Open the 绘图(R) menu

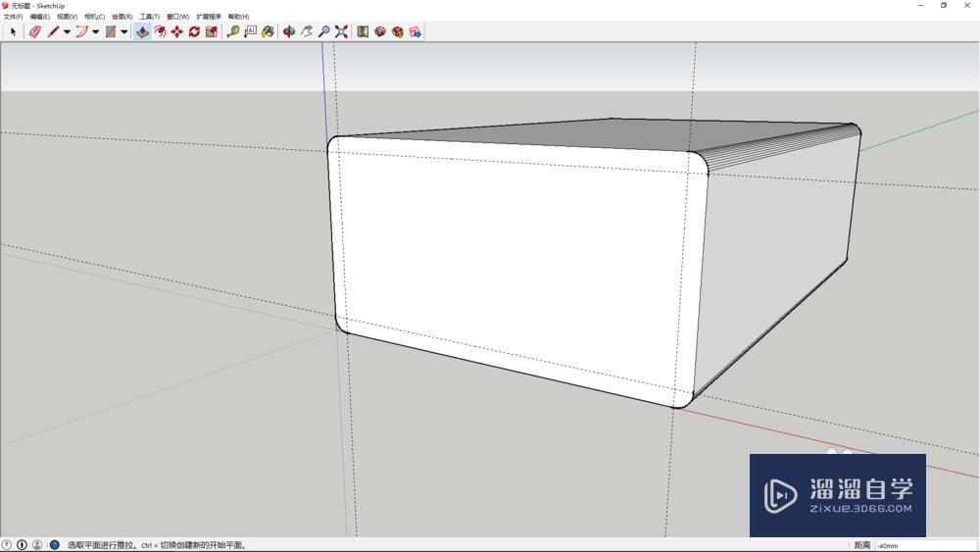[122, 17]
